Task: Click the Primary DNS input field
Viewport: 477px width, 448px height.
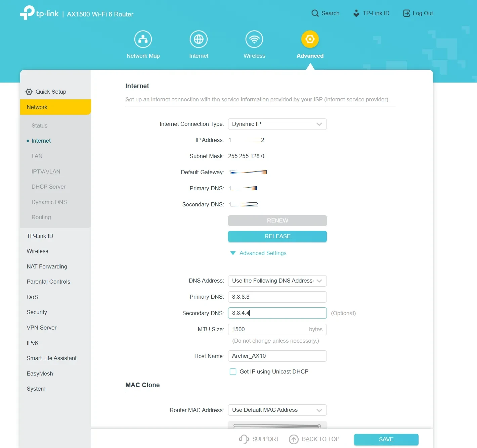Action: click(x=277, y=297)
